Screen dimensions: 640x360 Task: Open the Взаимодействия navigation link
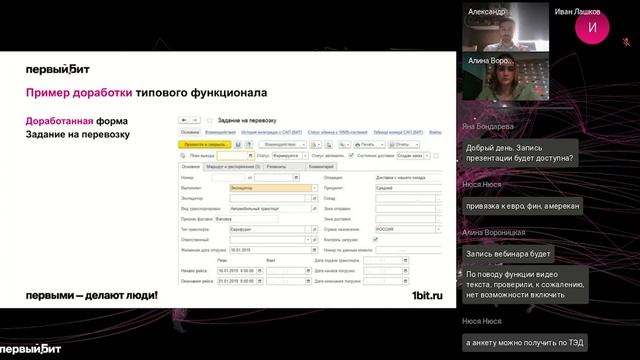[x=220, y=132]
